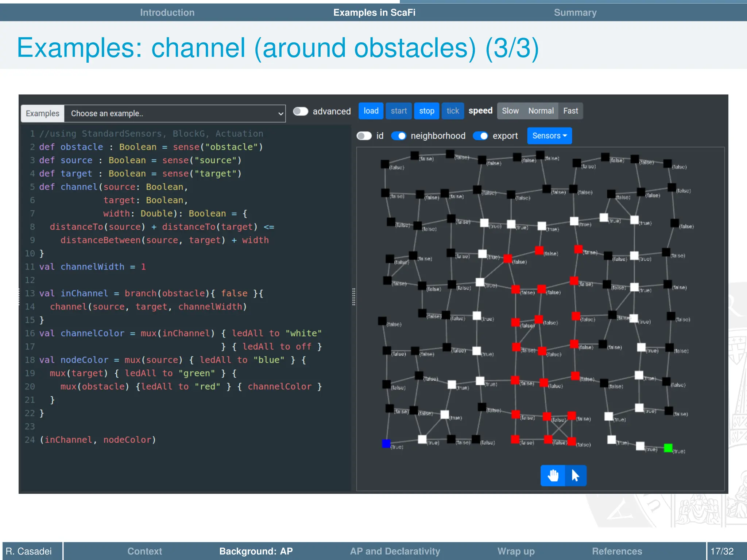Click the stop button

pos(426,111)
